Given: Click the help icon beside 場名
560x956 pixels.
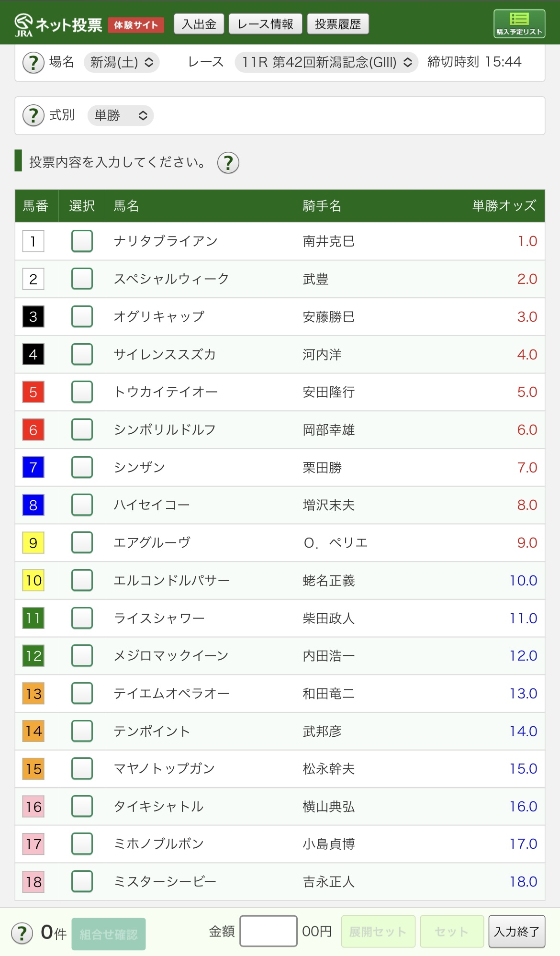Looking at the screenshot, I should tap(34, 62).
